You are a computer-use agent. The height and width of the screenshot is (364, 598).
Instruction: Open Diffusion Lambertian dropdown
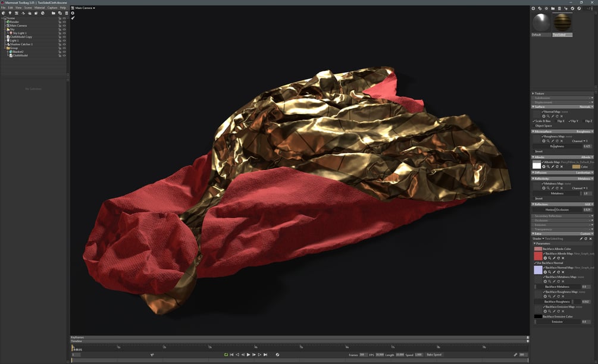tap(585, 172)
